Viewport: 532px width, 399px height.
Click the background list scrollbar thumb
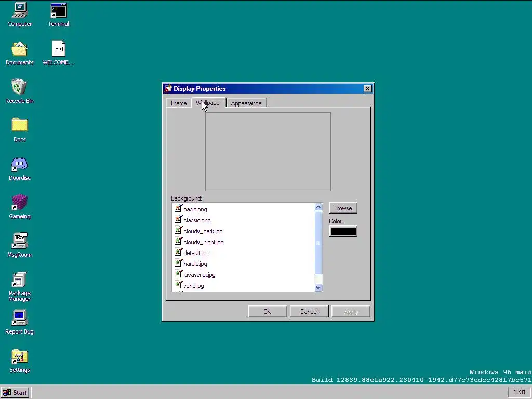point(318,243)
